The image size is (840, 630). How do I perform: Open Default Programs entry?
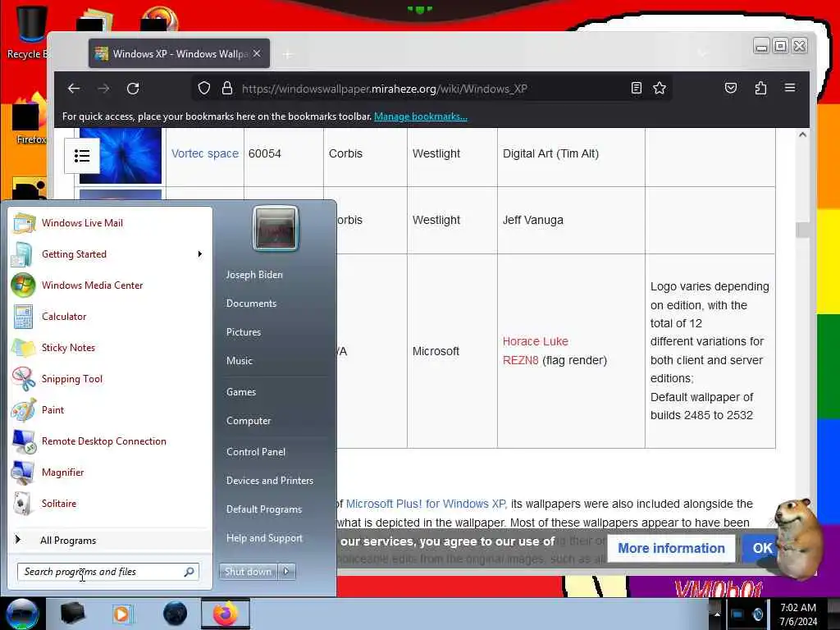pos(264,509)
